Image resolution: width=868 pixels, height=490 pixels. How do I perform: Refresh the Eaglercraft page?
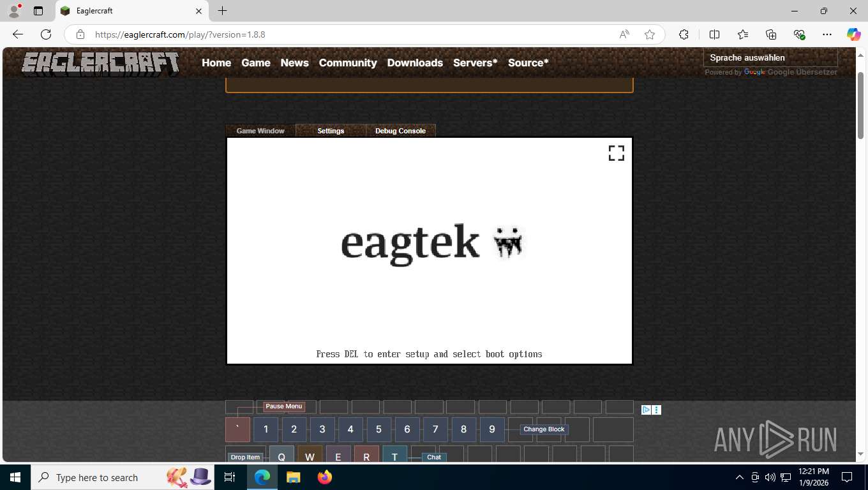pos(46,34)
